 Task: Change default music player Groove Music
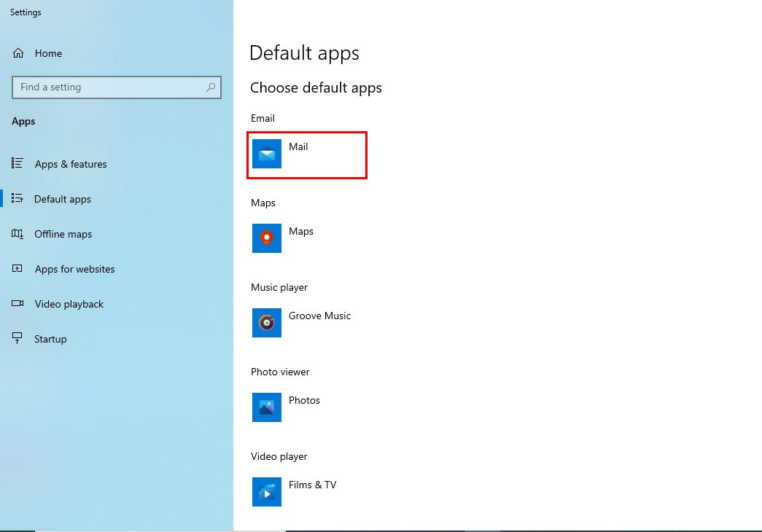click(x=307, y=323)
